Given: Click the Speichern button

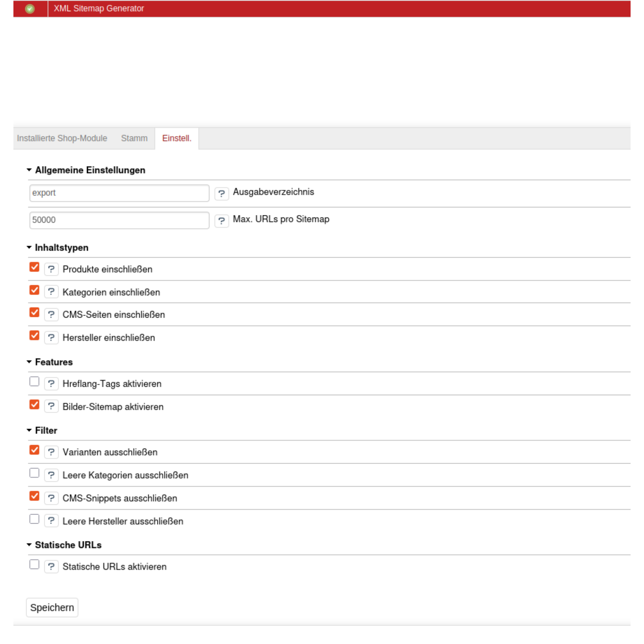Looking at the screenshot, I should coord(52,607).
